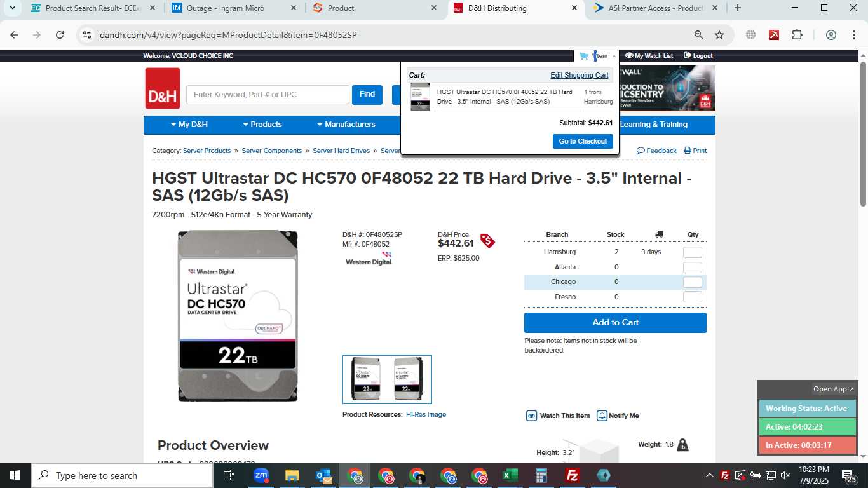Click Atlanta quantity input box
Image resolution: width=868 pixels, height=488 pixels.
692,268
